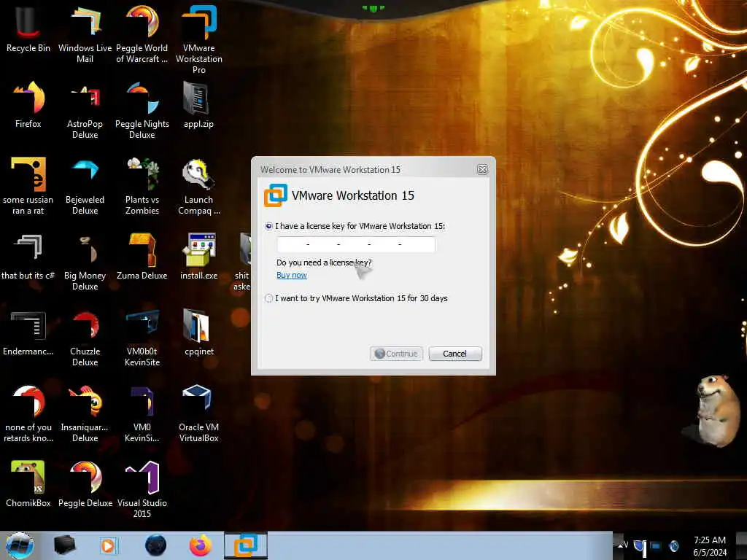Select 'none of you' desktop icon

28,413
